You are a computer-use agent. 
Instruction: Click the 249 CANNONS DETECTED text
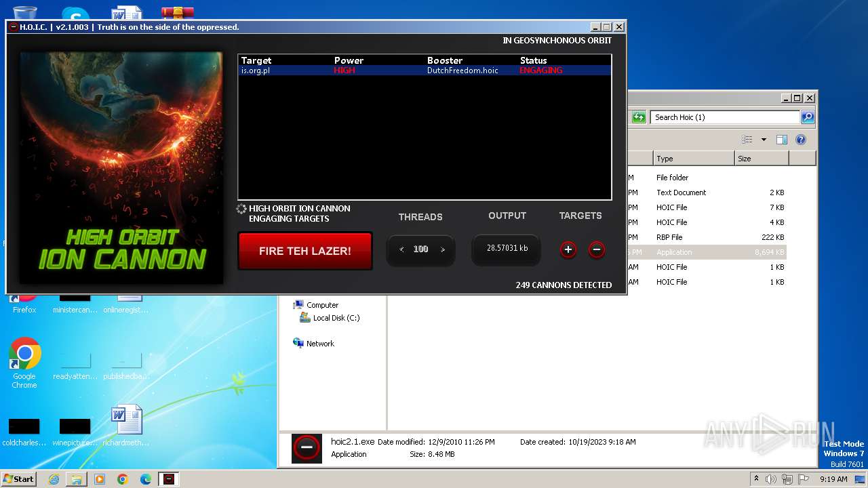(564, 285)
